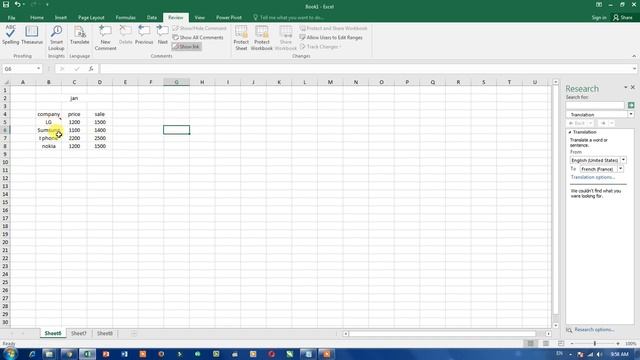Screen dimensions: 640x360
Task: Open the Windows Start menu
Action: point(10,354)
